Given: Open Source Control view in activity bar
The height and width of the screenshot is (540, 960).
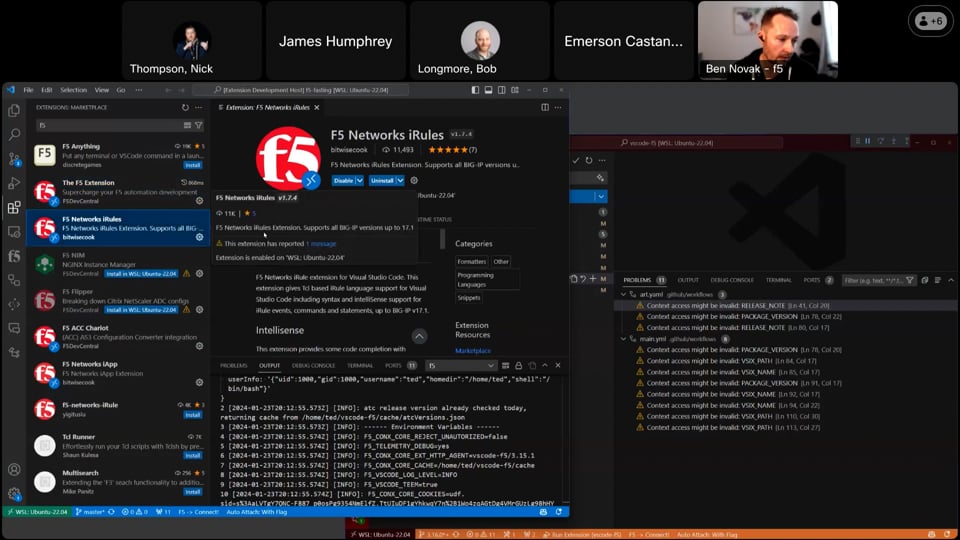Looking at the screenshot, I should pyautogui.click(x=14, y=159).
